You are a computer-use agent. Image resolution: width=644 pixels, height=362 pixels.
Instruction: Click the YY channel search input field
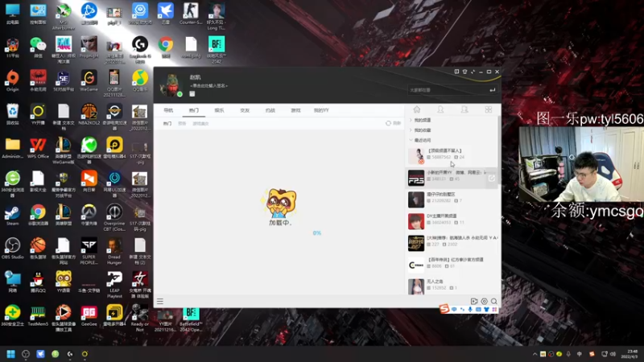[448, 90]
